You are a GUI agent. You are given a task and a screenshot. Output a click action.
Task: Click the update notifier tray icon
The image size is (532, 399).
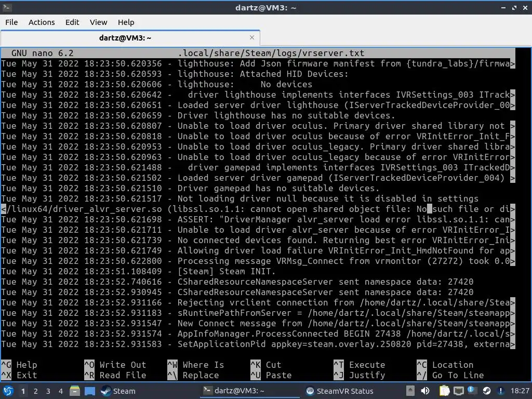click(x=472, y=391)
